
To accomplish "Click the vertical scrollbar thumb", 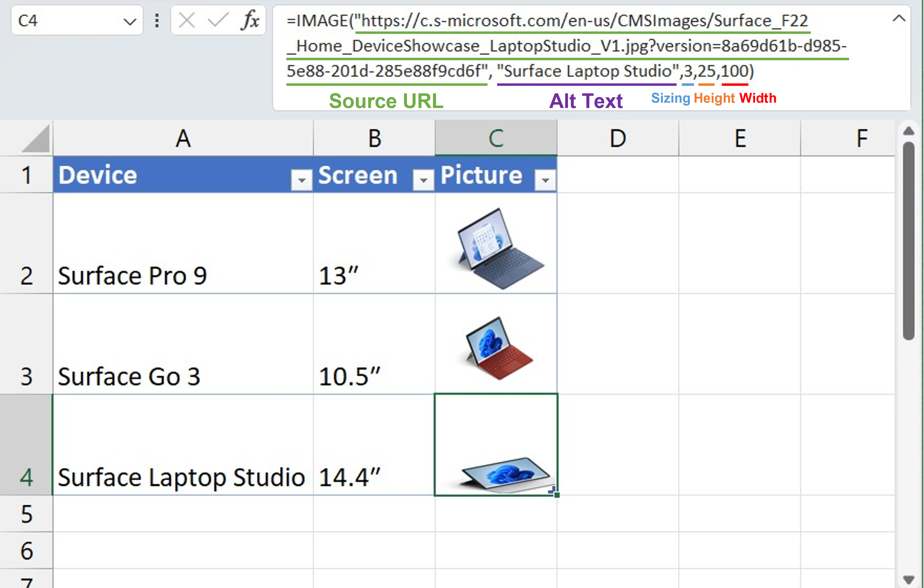I will click(x=908, y=241).
